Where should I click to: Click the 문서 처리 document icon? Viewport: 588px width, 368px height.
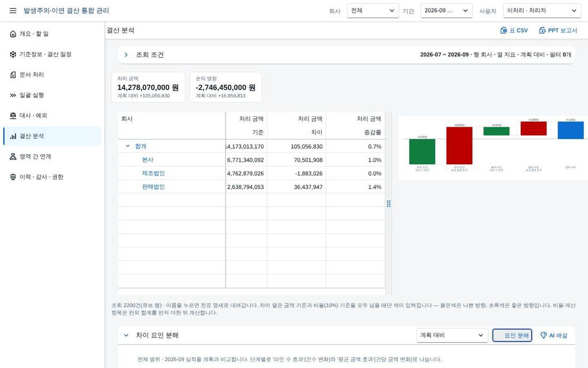pos(13,75)
